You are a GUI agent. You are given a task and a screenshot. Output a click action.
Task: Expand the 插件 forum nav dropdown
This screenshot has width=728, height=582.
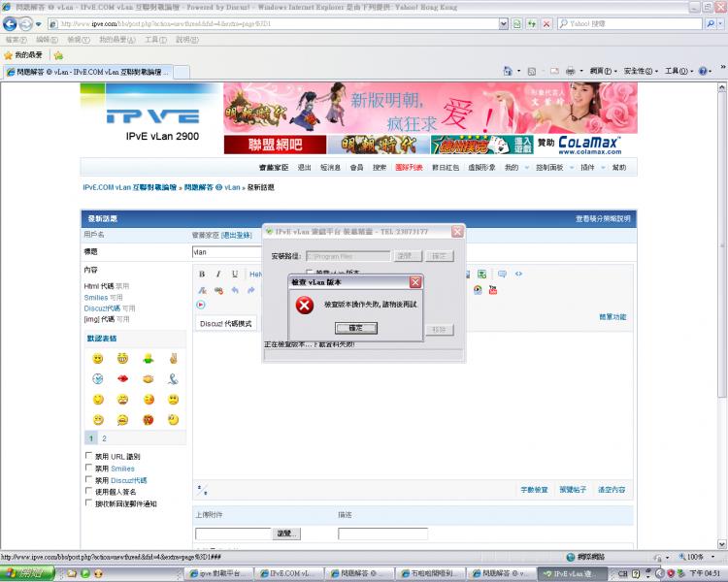603,168
